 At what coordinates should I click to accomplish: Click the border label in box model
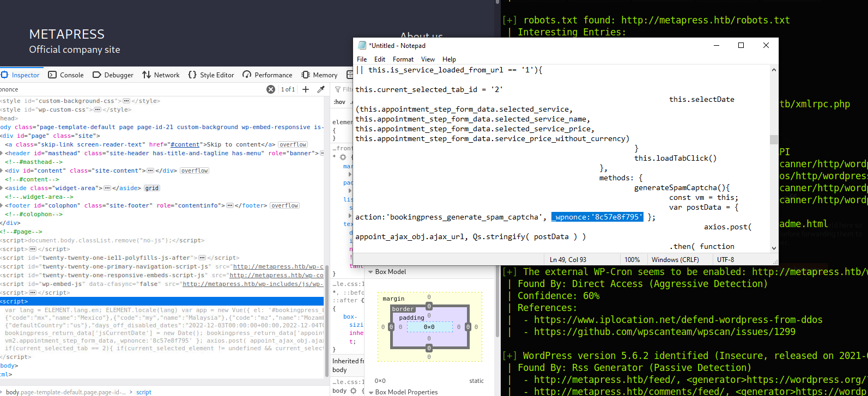pos(403,309)
